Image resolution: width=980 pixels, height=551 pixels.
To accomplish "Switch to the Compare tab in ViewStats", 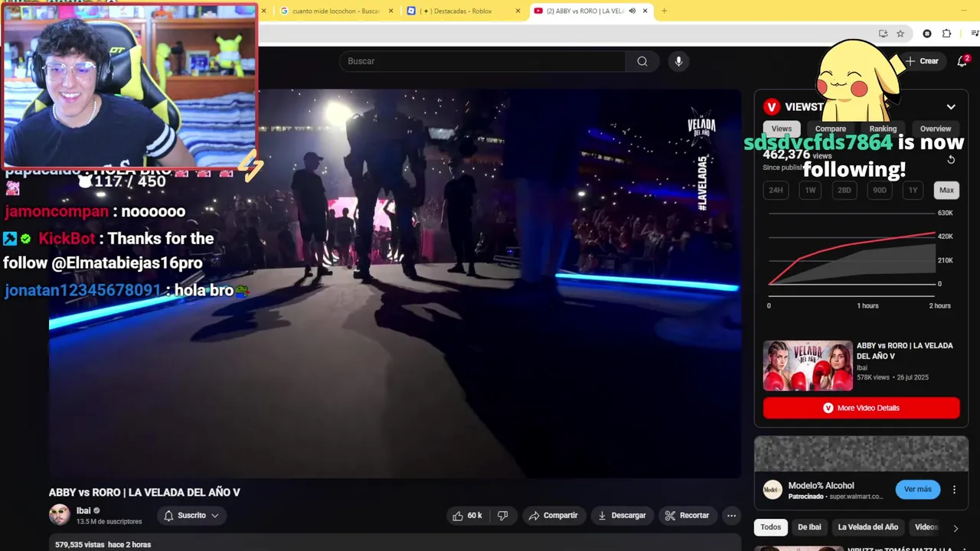I will coord(831,129).
